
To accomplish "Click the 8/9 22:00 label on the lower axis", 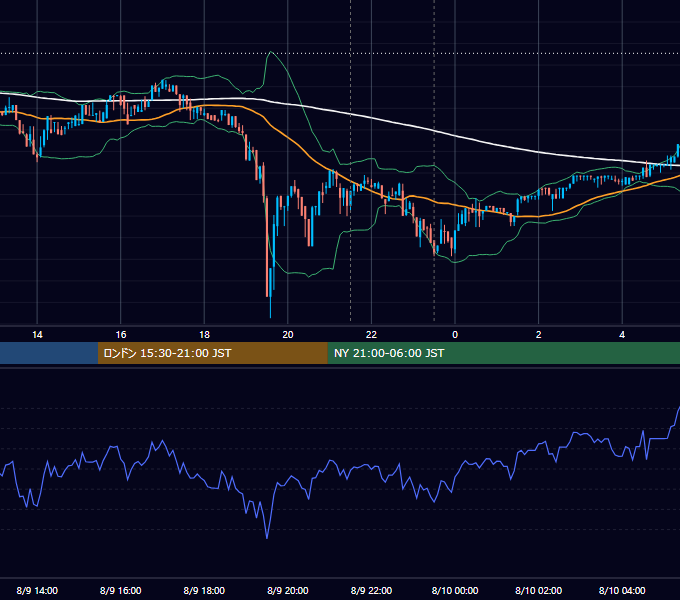I will (x=371, y=590).
